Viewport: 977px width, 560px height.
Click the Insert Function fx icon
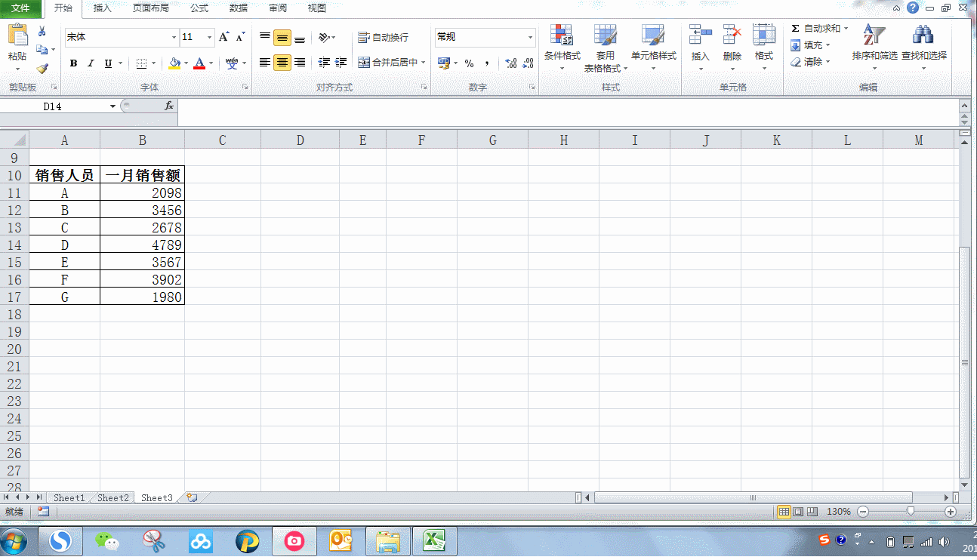point(169,106)
